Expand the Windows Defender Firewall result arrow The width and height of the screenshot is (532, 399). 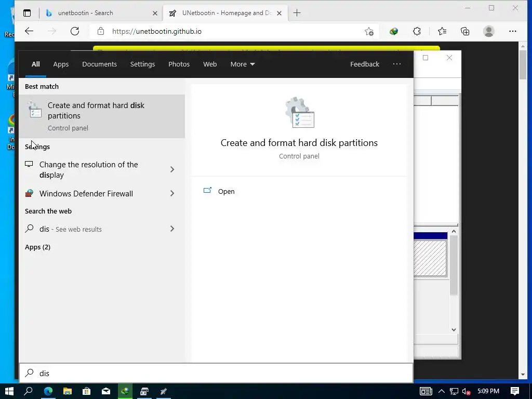click(172, 193)
